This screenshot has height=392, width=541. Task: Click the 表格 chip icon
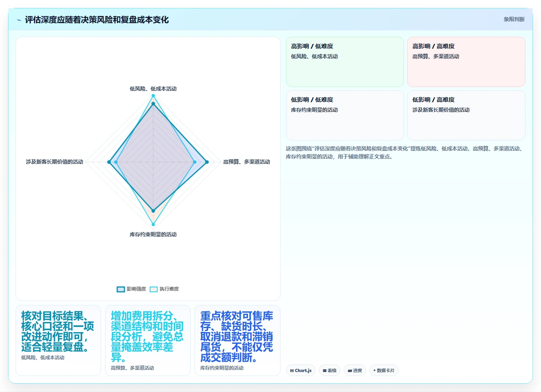tap(325, 371)
